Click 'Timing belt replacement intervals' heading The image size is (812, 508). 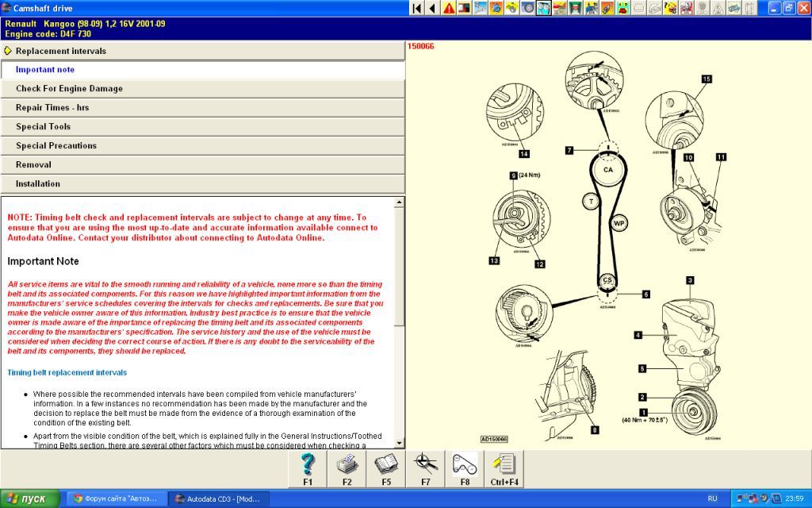67,373
